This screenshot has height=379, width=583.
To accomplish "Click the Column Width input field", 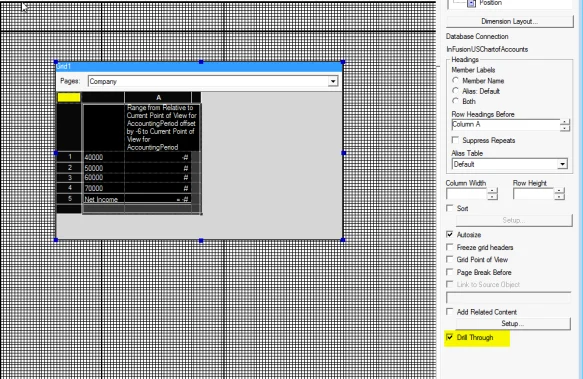I will (x=467, y=193).
